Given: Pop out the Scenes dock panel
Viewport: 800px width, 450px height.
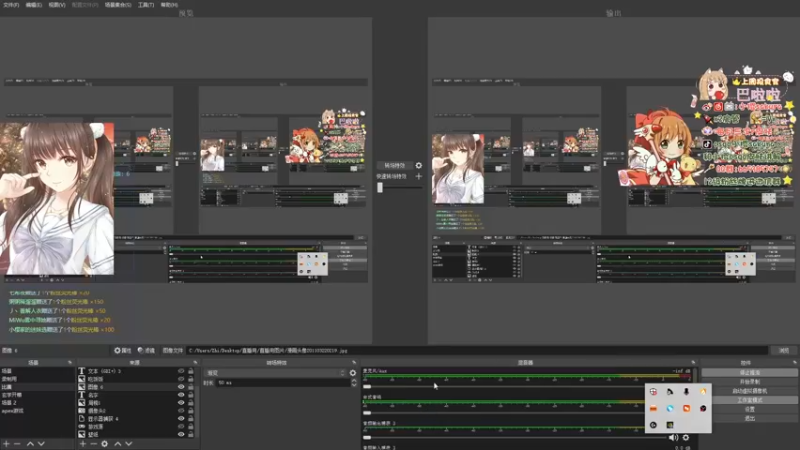Looking at the screenshot, I should (x=69, y=362).
